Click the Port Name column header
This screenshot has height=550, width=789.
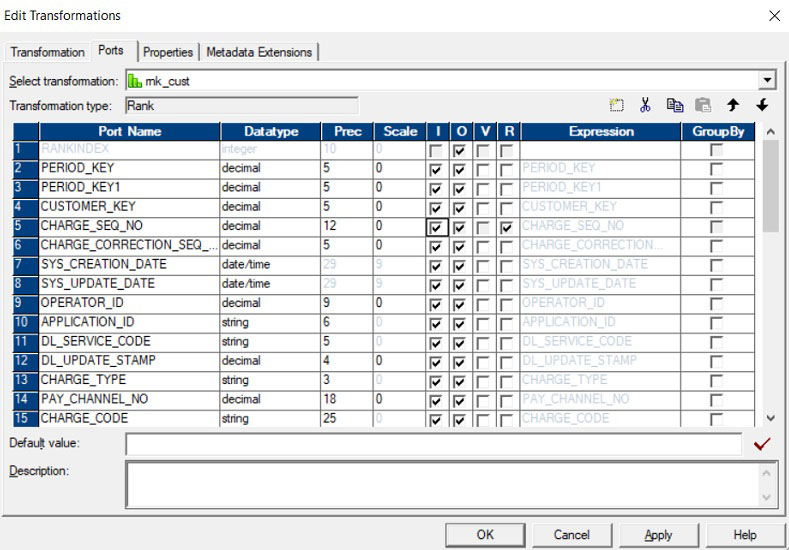pos(129,131)
